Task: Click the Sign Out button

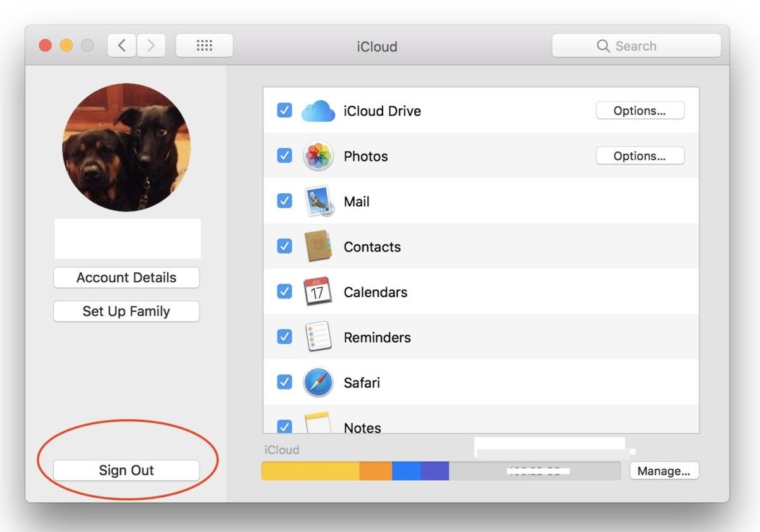Action: pyautogui.click(x=126, y=470)
